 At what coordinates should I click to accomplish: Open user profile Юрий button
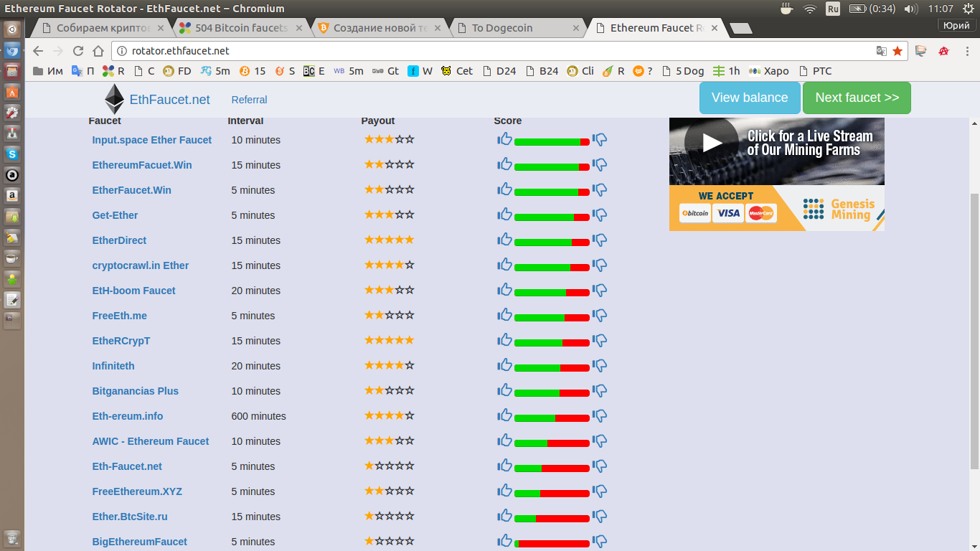coord(956,25)
